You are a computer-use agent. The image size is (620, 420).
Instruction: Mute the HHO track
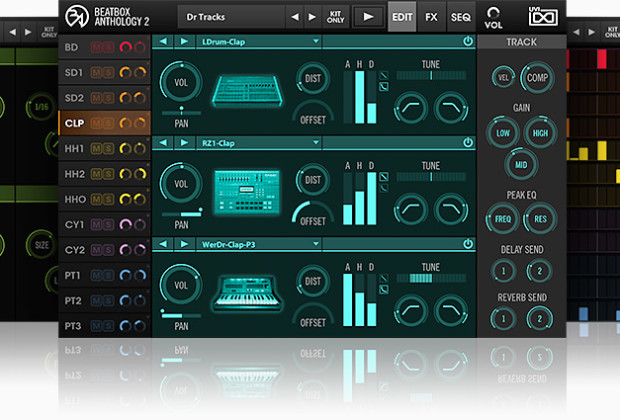point(96,199)
